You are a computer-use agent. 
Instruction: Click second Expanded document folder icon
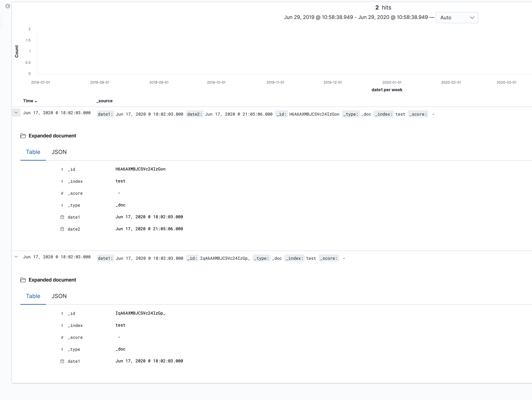pyautogui.click(x=23, y=280)
